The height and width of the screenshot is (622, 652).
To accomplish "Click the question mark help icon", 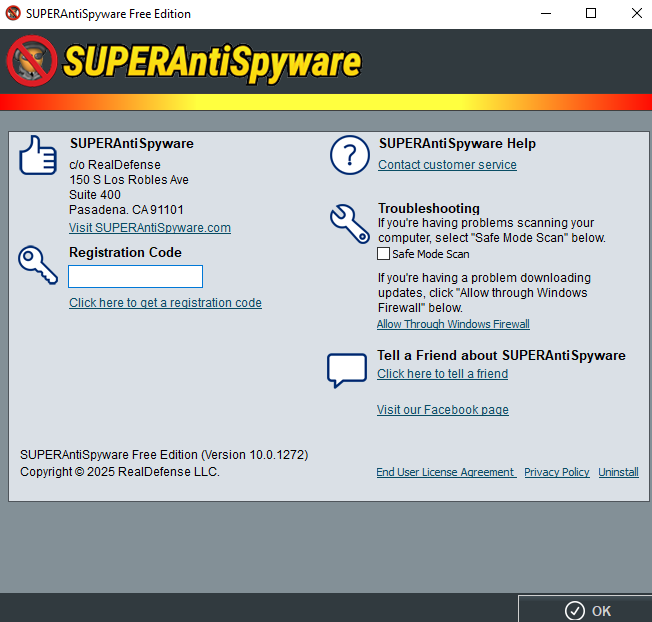I will tap(350, 155).
